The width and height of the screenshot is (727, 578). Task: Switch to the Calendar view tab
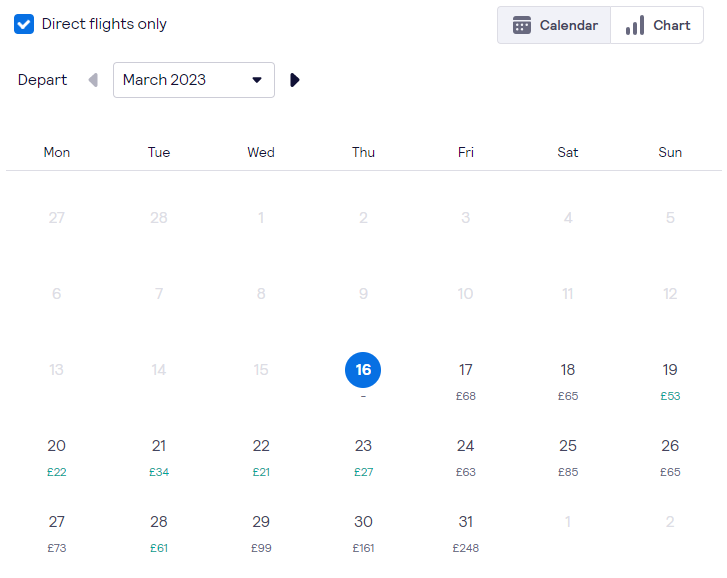554,25
